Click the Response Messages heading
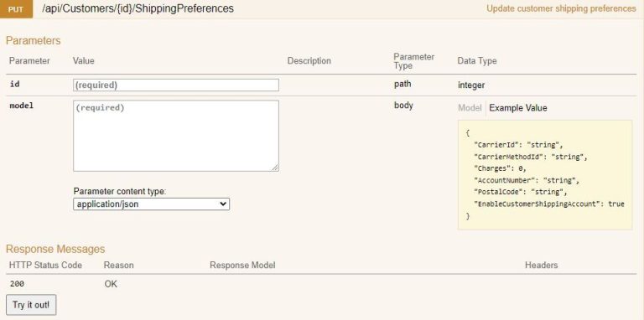Screen dimensions: 644x320 click(55, 249)
